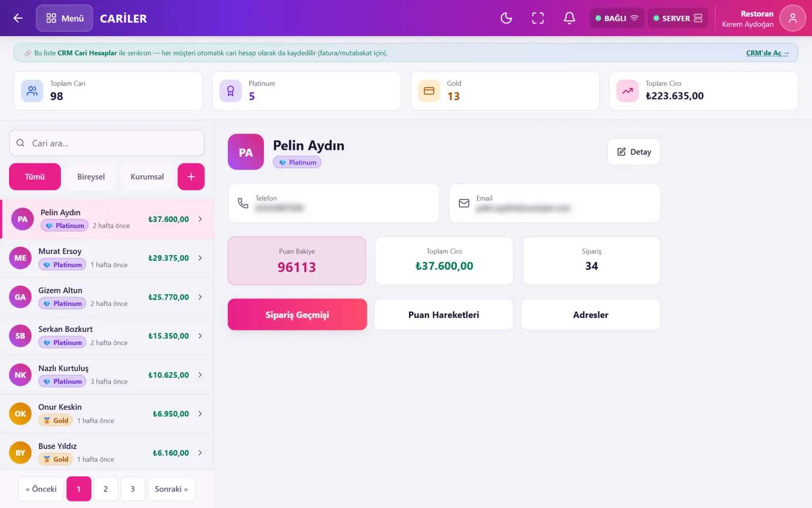
Task: Expand Serkan Bozkurt row chevron
Action: [x=200, y=336]
